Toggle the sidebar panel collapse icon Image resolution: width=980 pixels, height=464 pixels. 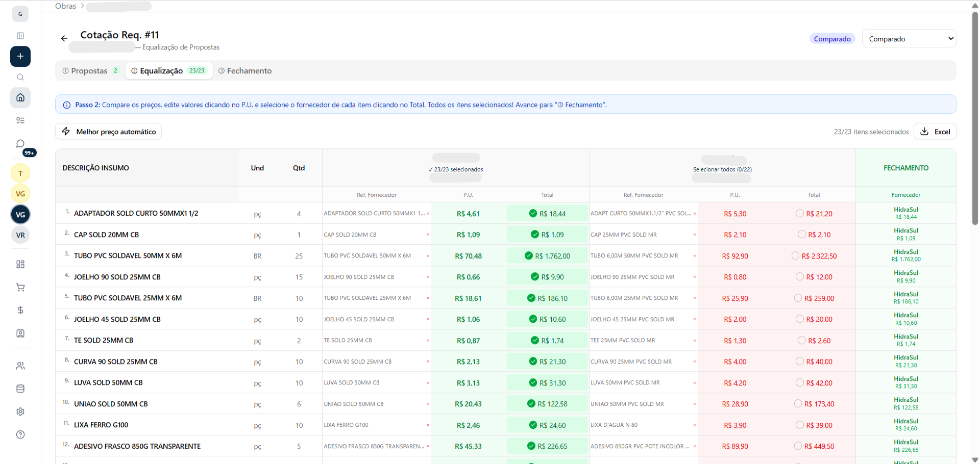point(20,36)
